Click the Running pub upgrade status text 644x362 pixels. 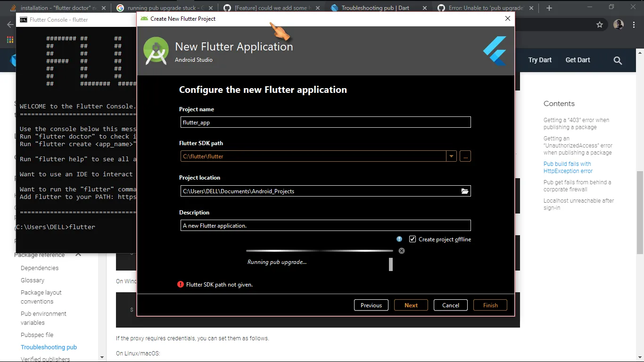point(277,262)
